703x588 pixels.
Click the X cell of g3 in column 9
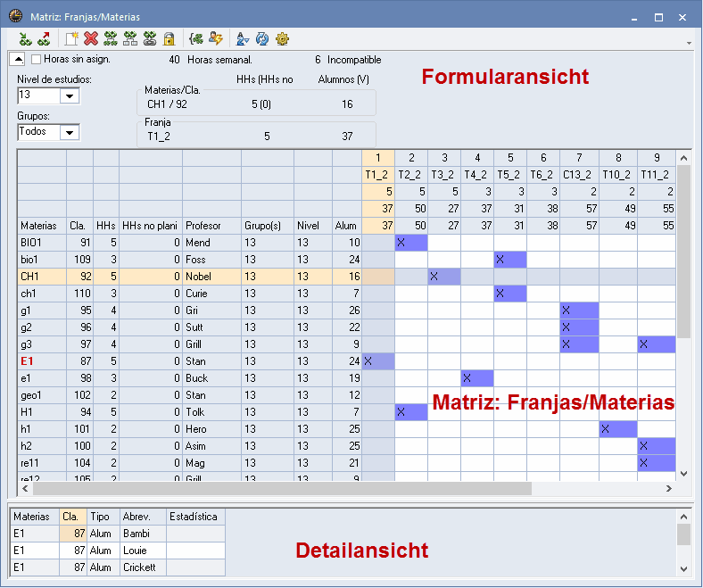click(657, 344)
